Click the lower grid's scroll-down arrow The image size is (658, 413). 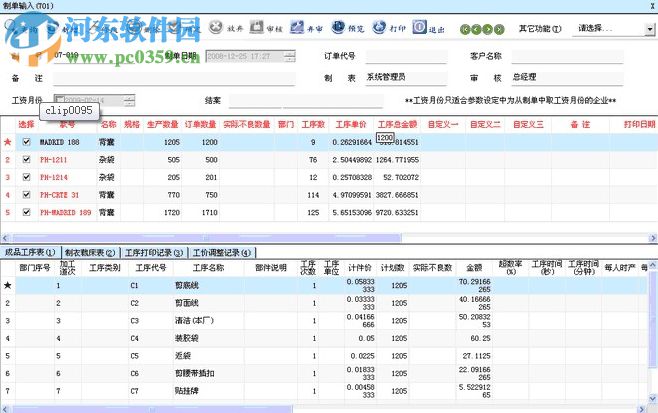click(653, 398)
